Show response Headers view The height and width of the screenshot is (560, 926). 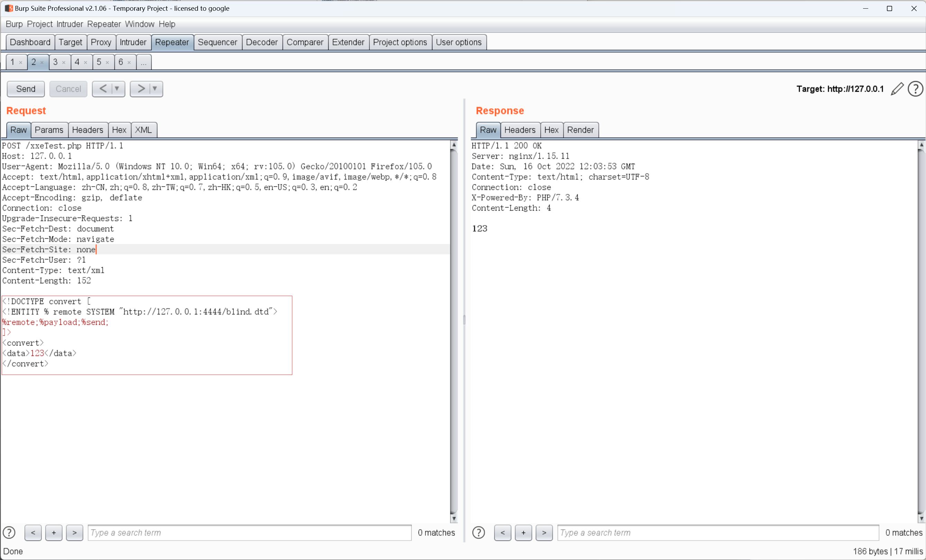tap(520, 130)
